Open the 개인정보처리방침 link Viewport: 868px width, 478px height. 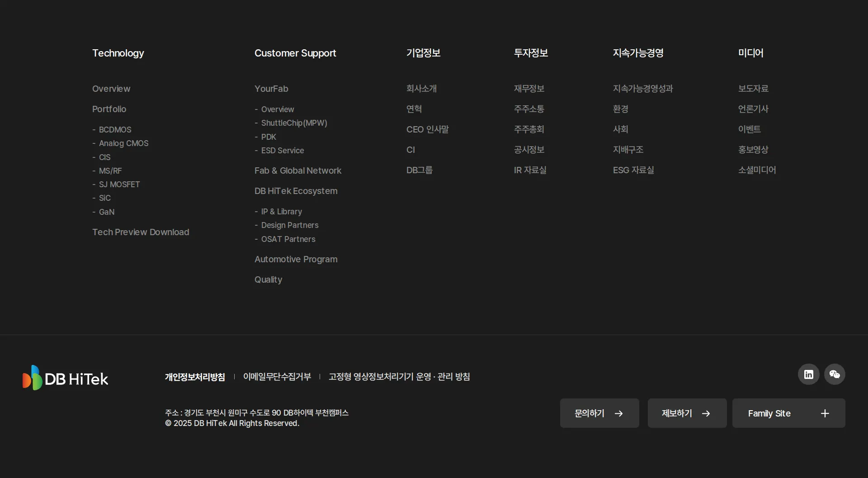pyautogui.click(x=195, y=377)
